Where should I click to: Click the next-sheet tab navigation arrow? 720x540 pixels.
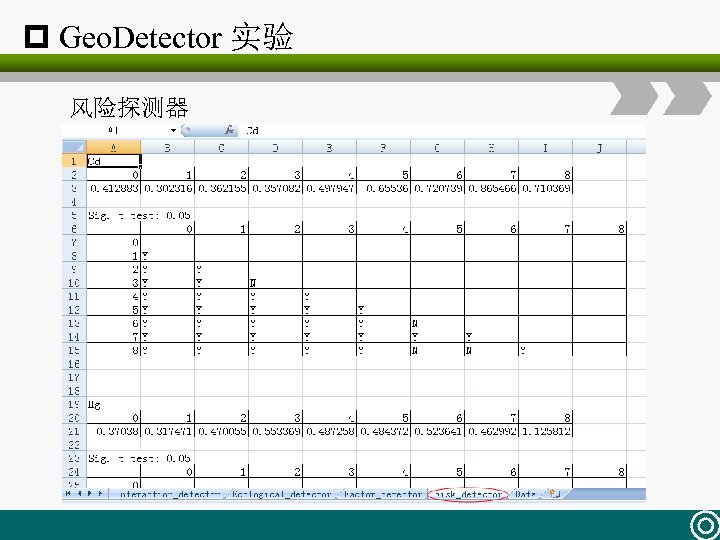pyautogui.click(x=90, y=494)
